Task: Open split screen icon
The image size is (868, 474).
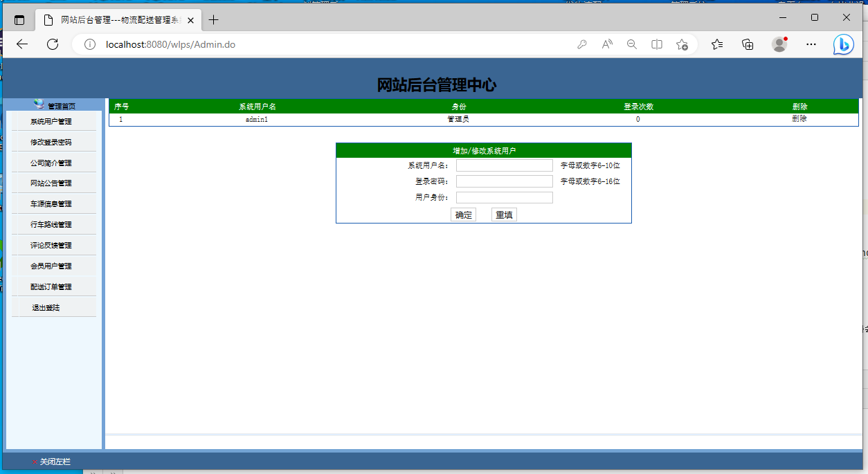Action: click(x=657, y=44)
